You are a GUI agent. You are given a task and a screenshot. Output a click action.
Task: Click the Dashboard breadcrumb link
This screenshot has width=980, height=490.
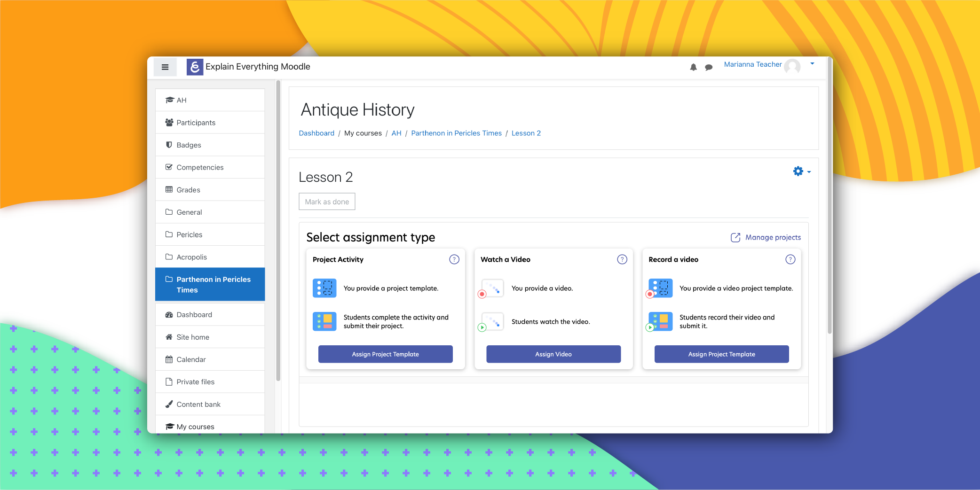[x=316, y=133]
